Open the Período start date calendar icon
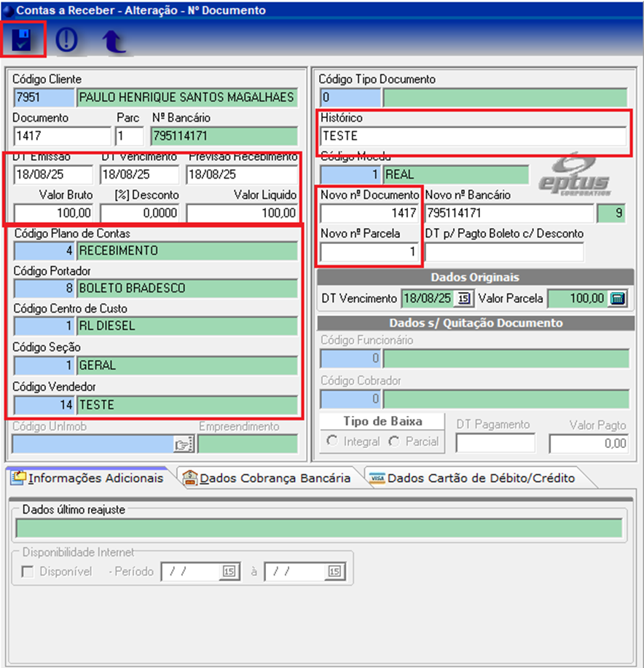This screenshot has width=644, height=668. (229, 572)
